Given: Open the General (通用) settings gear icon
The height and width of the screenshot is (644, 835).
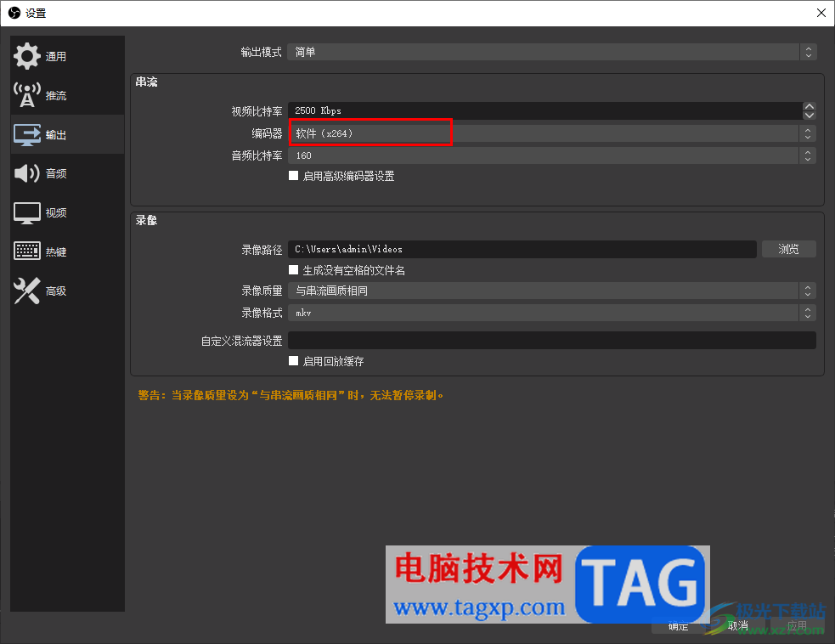Looking at the screenshot, I should tap(26, 56).
